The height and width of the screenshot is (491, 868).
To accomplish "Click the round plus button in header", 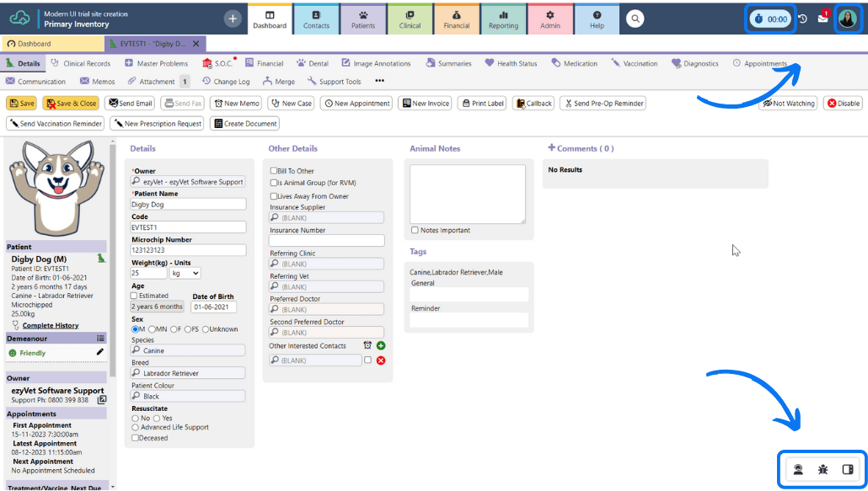I will [233, 19].
